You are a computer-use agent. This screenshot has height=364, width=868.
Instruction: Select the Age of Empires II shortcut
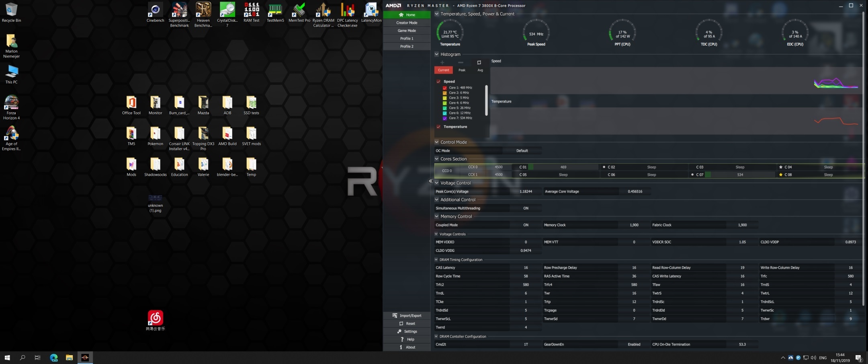click(11, 138)
